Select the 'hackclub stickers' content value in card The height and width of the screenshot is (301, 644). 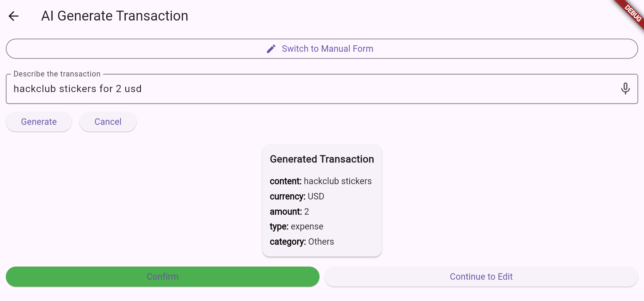337,181
